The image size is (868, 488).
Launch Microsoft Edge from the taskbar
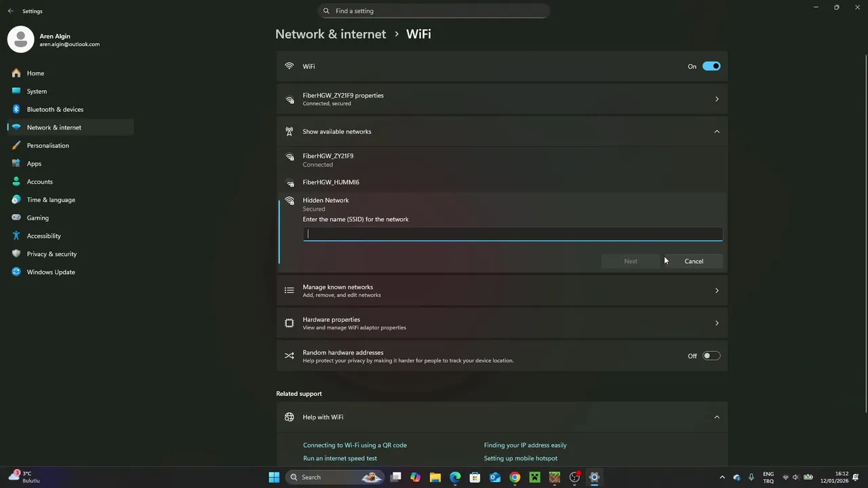455,477
